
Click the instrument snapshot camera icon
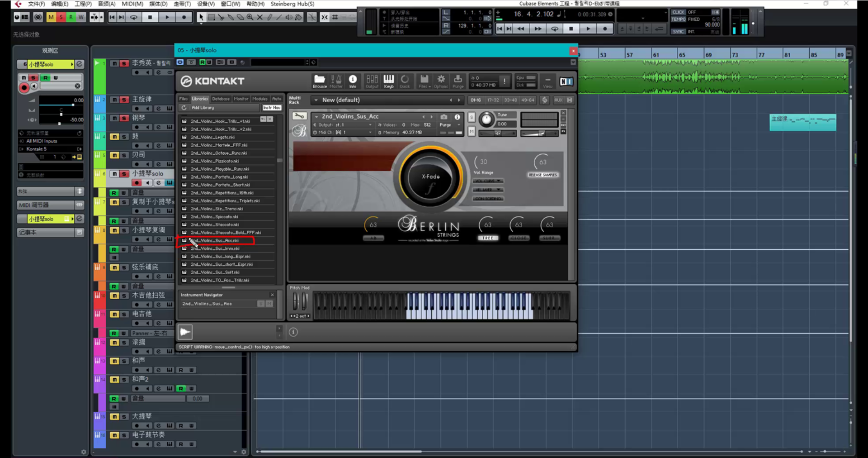point(443,117)
